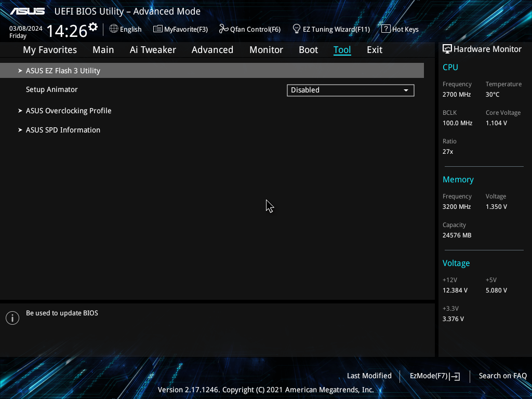Click the Hardware Monitor screen icon
This screenshot has height=399, width=532.
coord(447,49)
